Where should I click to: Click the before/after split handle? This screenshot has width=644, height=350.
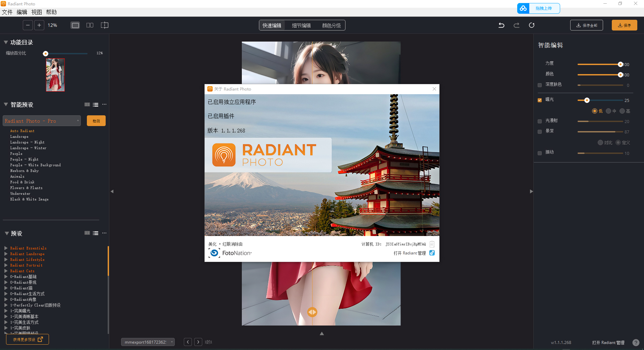(312, 312)
